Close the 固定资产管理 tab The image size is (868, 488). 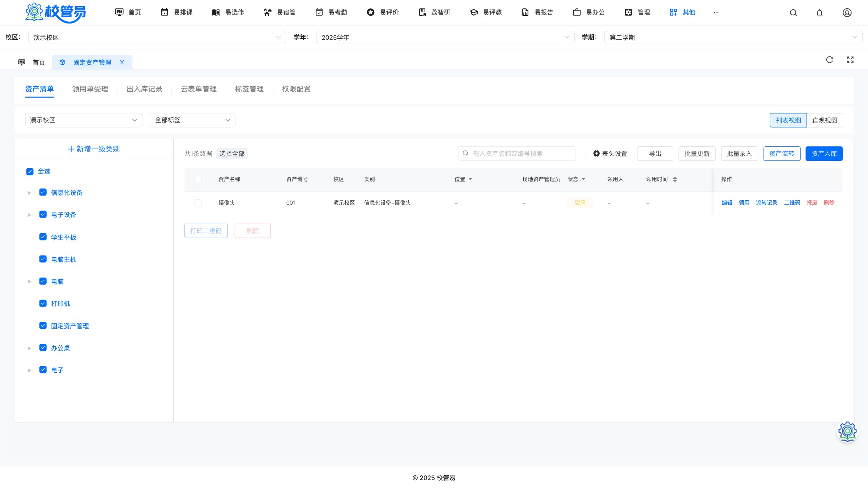[x=122, y=62]
